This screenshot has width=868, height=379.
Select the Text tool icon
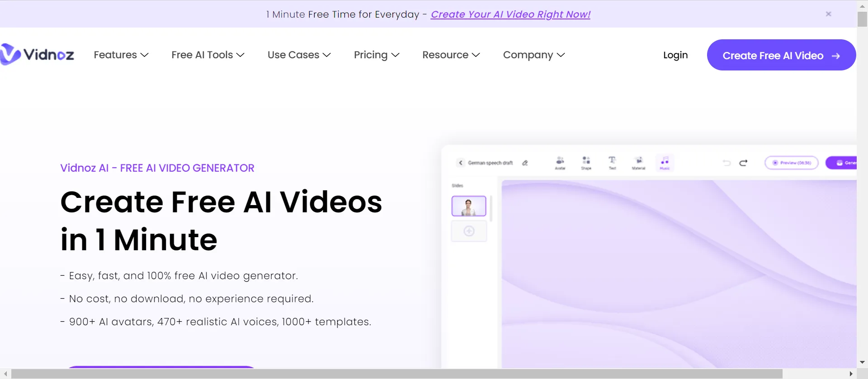point(612,163)
